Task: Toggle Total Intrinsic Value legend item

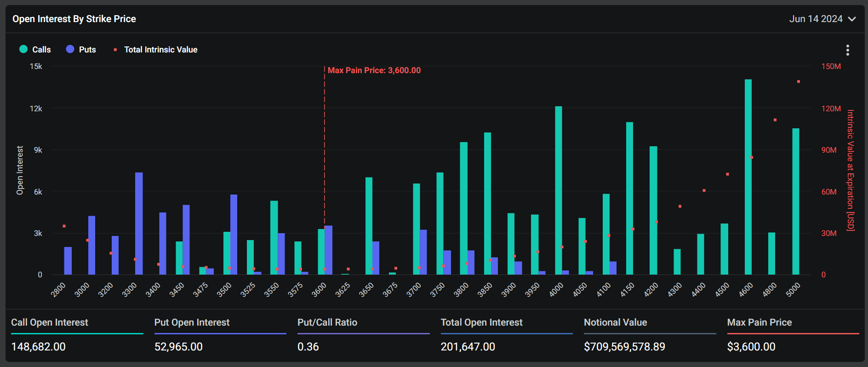Action: pyautogui.click(x=160, y=50)
